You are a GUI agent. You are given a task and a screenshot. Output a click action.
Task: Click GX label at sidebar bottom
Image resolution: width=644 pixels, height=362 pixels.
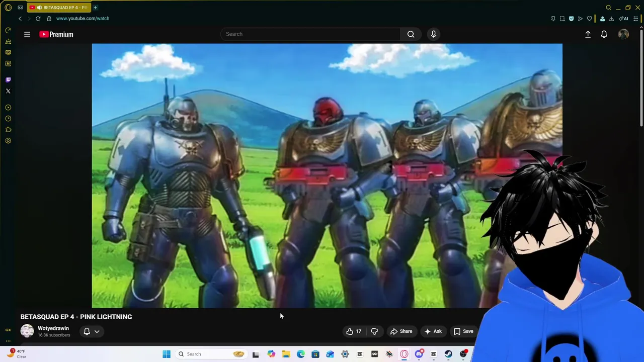[x=8, y=330]
